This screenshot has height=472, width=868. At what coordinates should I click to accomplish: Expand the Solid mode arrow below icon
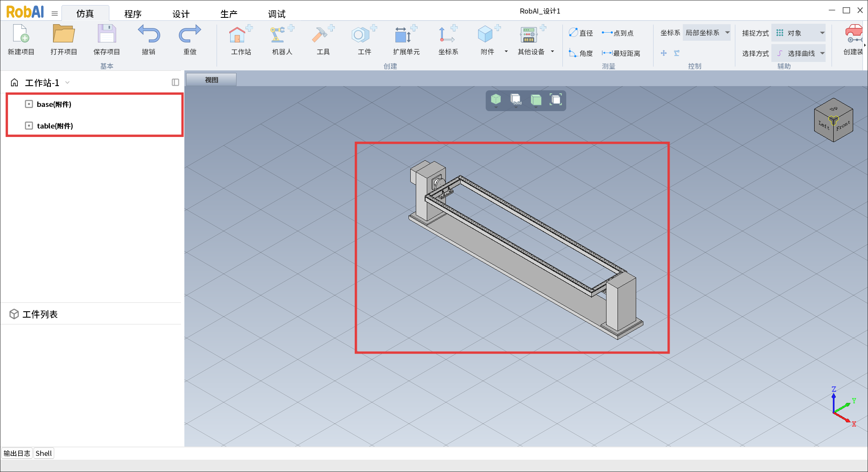tap(516, 107)
